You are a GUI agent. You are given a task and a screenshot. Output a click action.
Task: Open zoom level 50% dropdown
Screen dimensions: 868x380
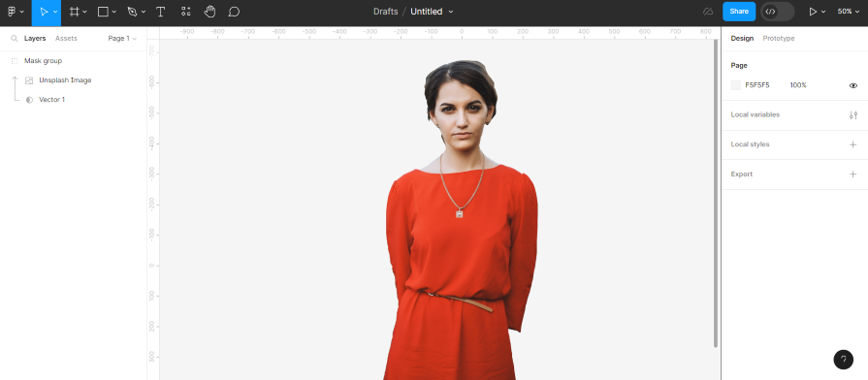coord(848,12)
